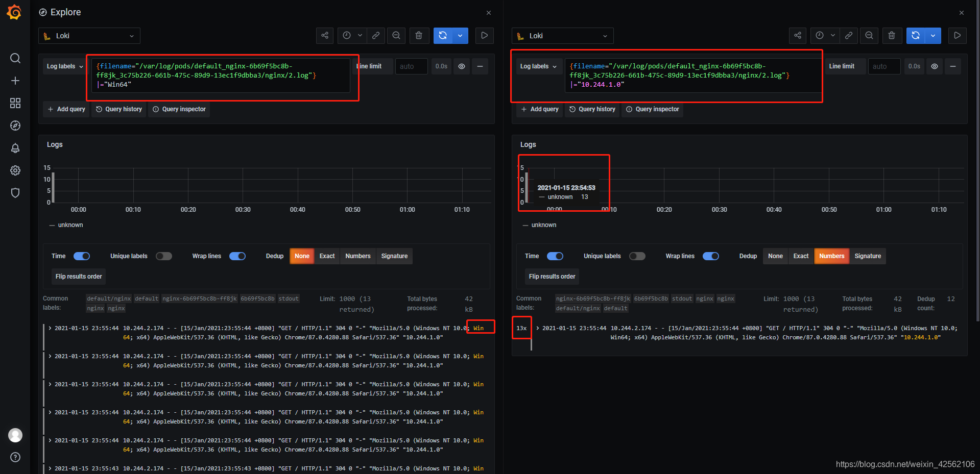Screen dimensions: 980x474
Task: Open Explore compass icon in sidebar
Action: tap(15, 126)
